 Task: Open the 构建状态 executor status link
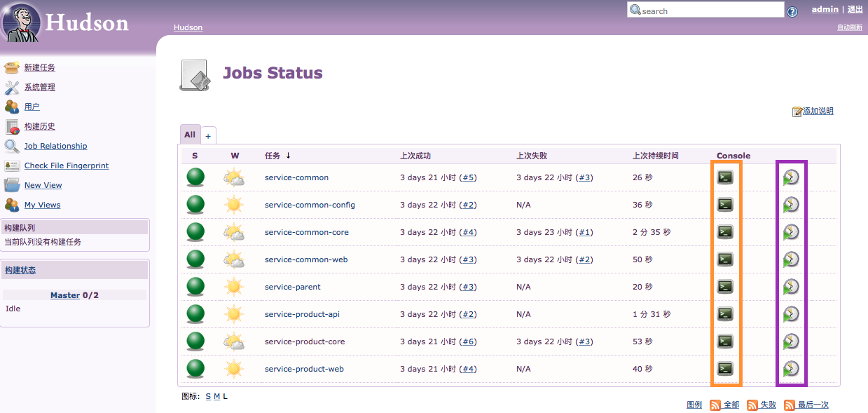(x=20, y=270)
